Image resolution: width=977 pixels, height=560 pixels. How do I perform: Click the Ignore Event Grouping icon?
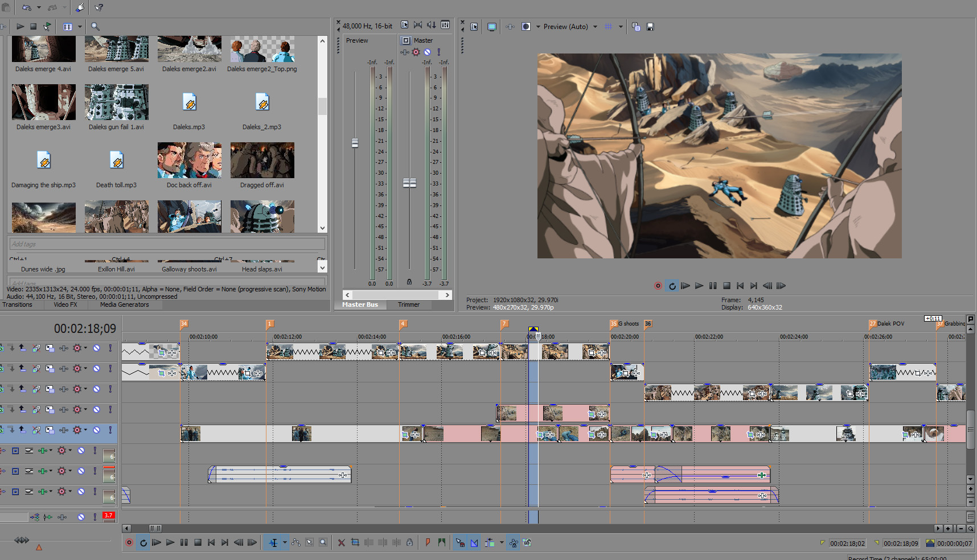pos(527,543)
